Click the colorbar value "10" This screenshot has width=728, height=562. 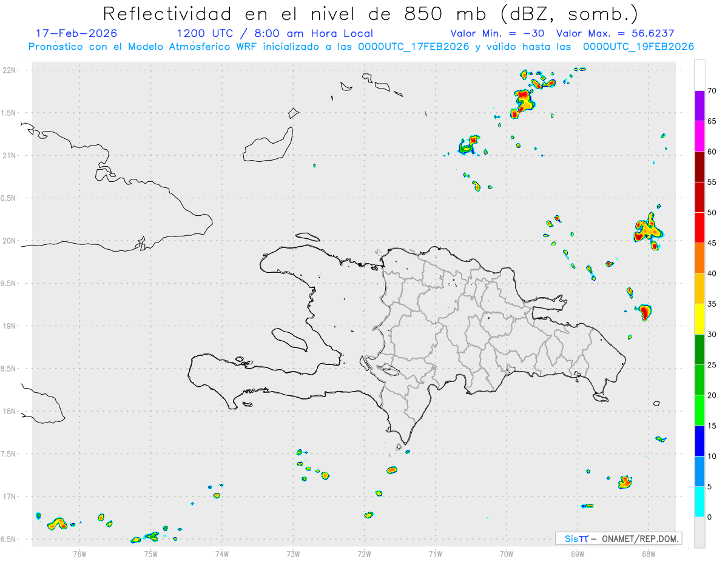pos(712,456)
